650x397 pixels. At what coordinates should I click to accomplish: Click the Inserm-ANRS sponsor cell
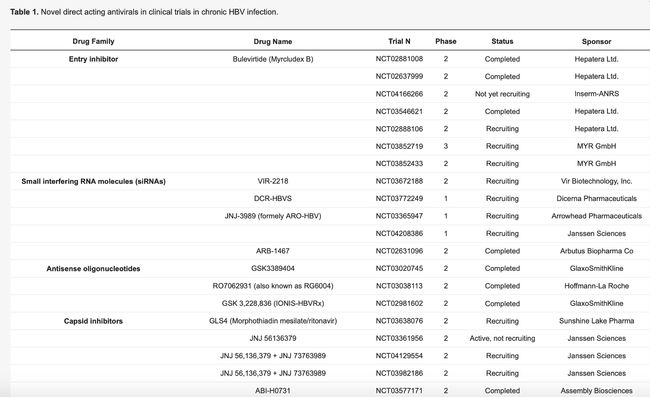(597, 94)
